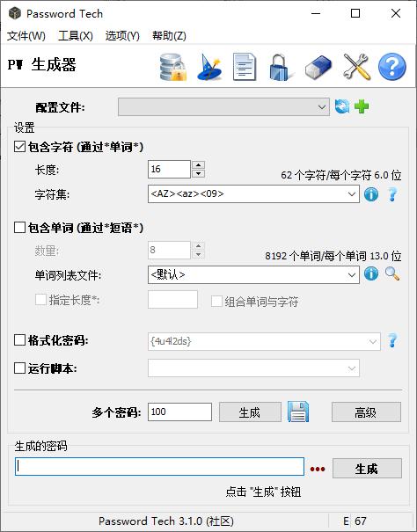Click the 高级 advanced button
Screen dimensions: 417x532
(366, 412)
